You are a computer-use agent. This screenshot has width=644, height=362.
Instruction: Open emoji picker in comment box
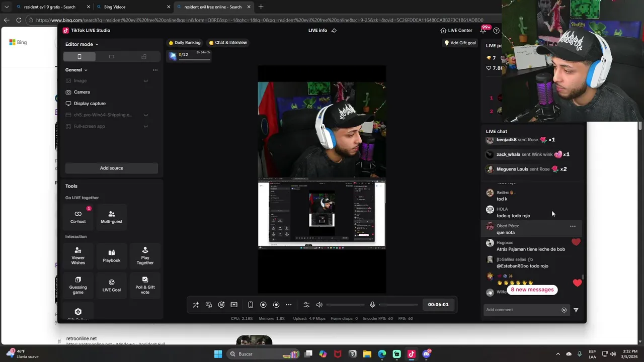point(564,310)
